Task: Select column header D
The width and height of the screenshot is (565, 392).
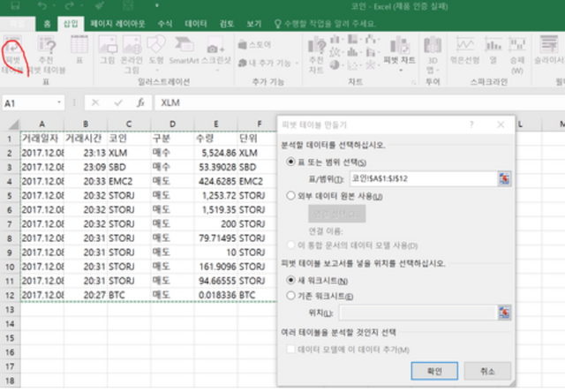Action: (x=173, y=124)
